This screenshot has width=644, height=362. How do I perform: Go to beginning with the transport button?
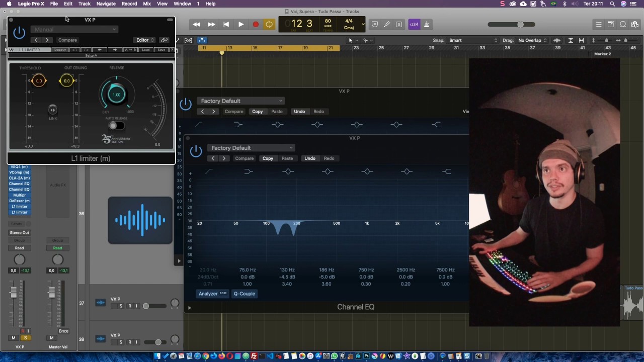click(x=226, y=24)
